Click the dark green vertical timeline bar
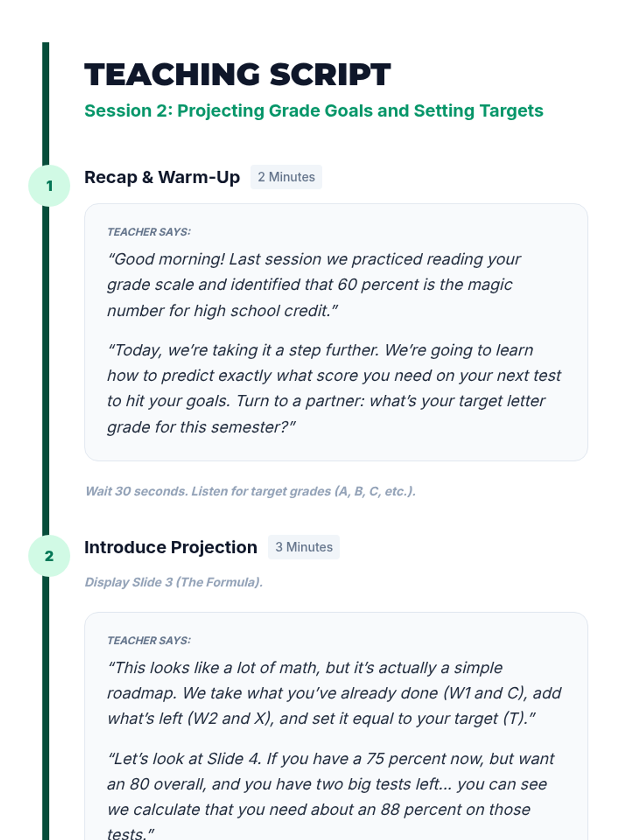This screenshot has height=840, width=630. [x=46, y=367]
